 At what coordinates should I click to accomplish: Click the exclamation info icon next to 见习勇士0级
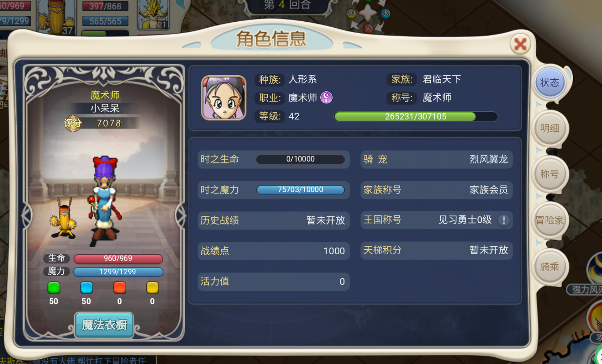tap(504, 220)
